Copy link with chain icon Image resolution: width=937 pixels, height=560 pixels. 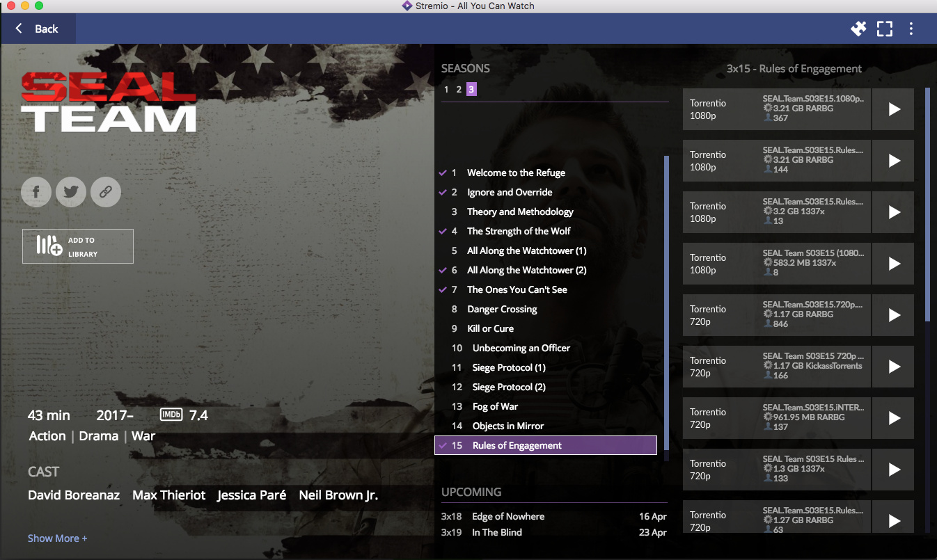pyautogui.click(x=106, y=192)
